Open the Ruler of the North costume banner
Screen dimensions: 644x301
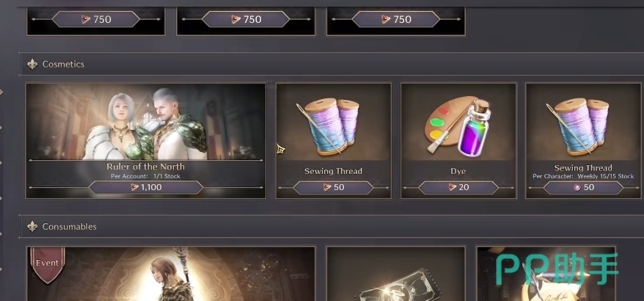point(146,141)
